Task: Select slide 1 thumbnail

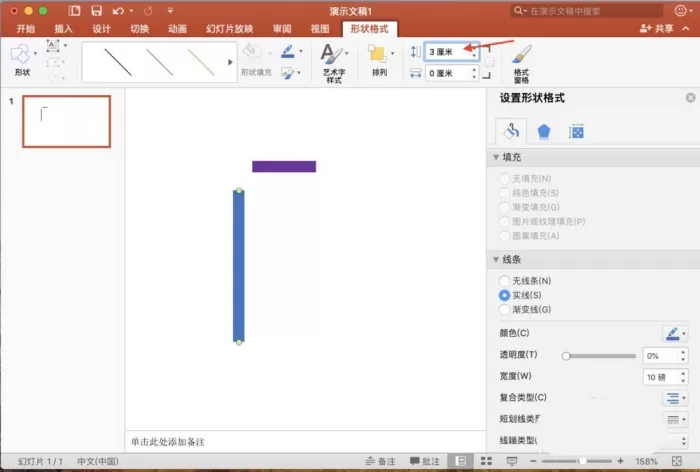Action: [67, 121]
